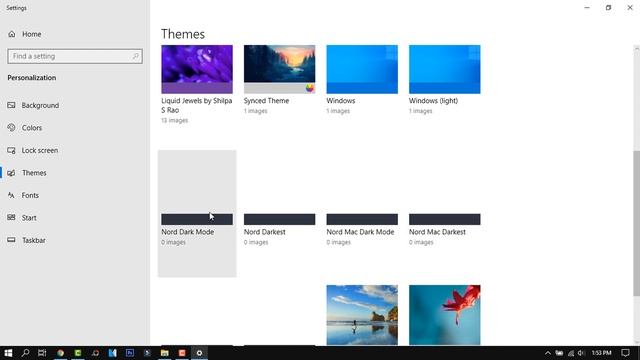Launch Chrome from the taskbar

coord(60,353)
